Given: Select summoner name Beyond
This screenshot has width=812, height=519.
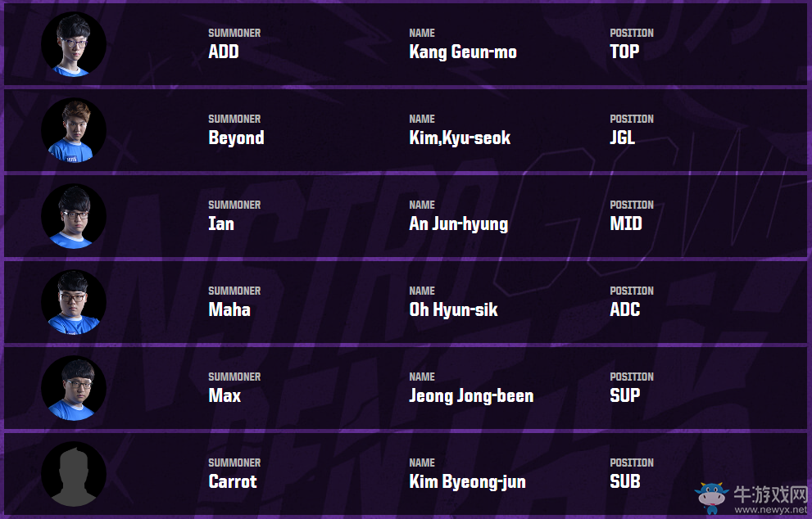Looking at the screenshot, I should 236,138.
